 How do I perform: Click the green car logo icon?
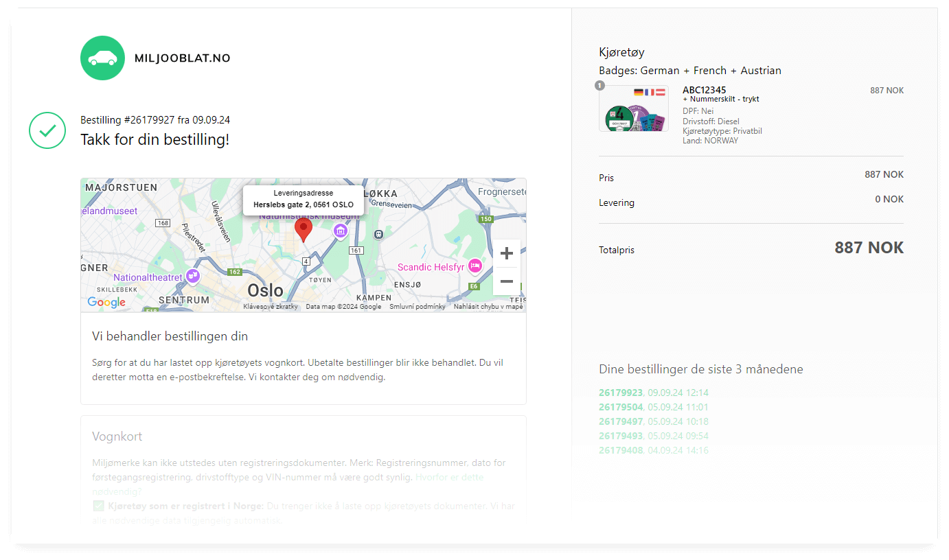102,58
